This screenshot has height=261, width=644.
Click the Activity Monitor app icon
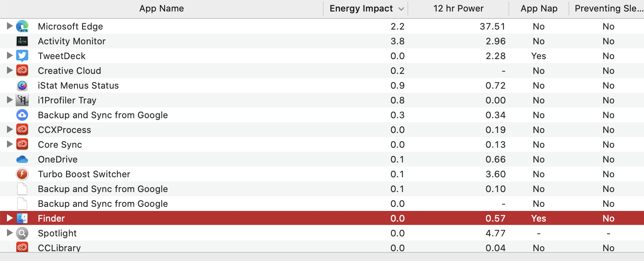click(x=22, y=41)
